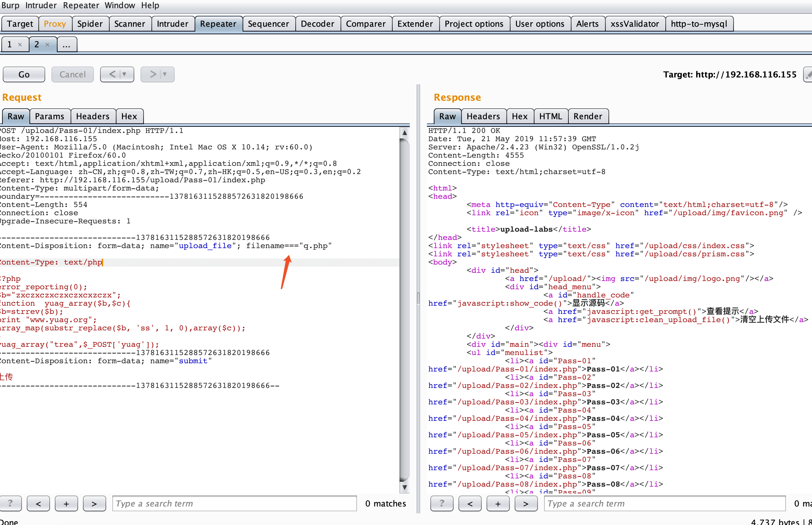812x525 pixels.
Task: Go forward to the next request in history
Action: pos(152,74)
